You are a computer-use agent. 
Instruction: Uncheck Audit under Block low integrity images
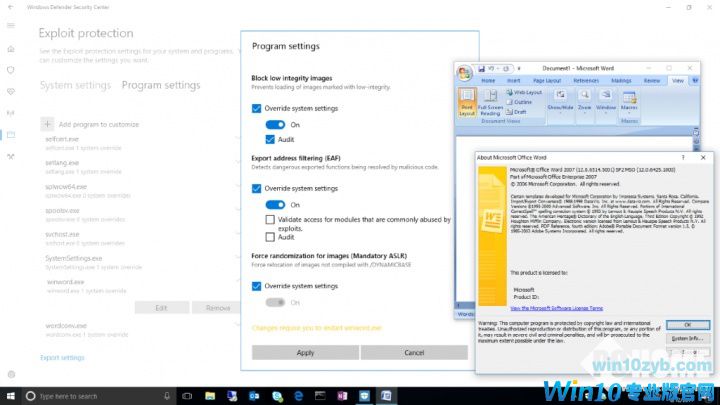click(271, 139)
